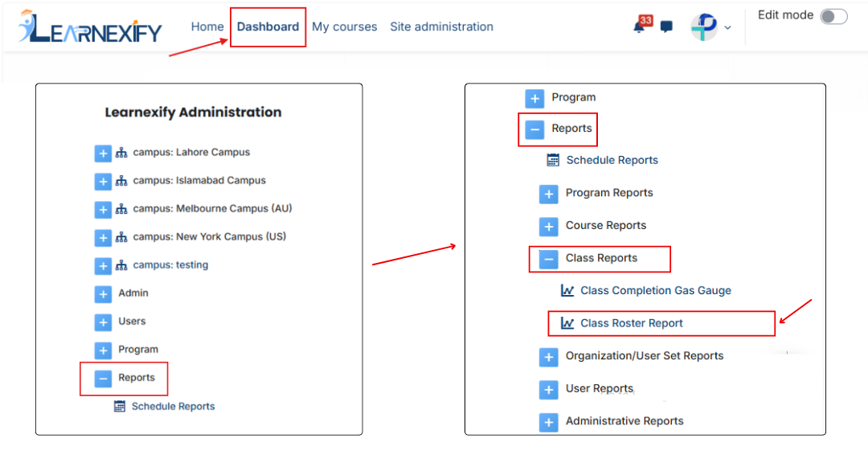Expand the Administrative Reports node
Image resolution: width=868 pixels, height=455 pixels.
click(549, 423)
